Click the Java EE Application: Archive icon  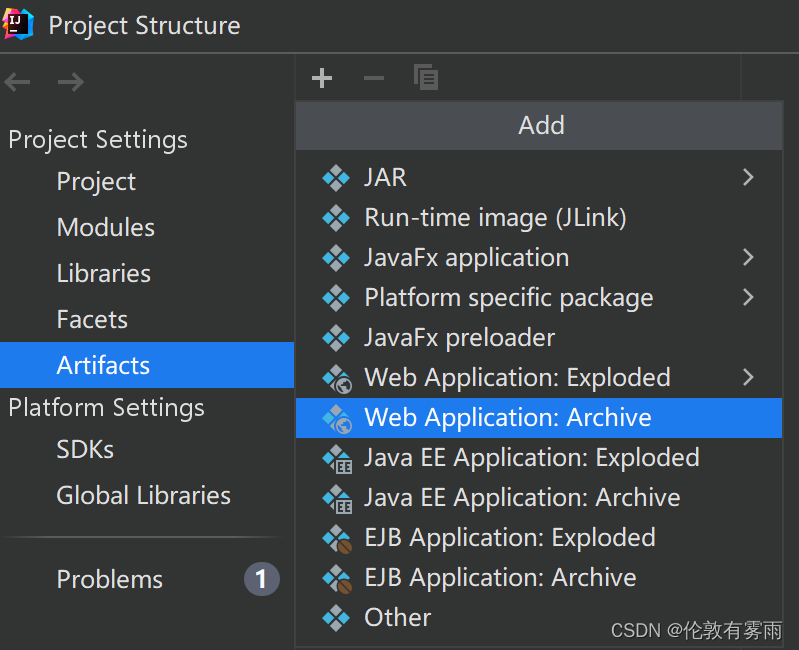point(337,499)
